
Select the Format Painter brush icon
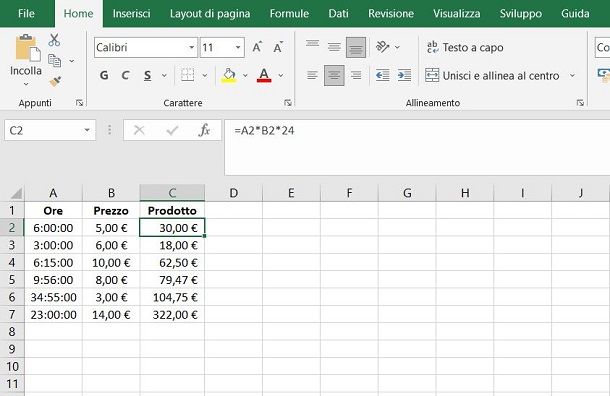(55, 81)
